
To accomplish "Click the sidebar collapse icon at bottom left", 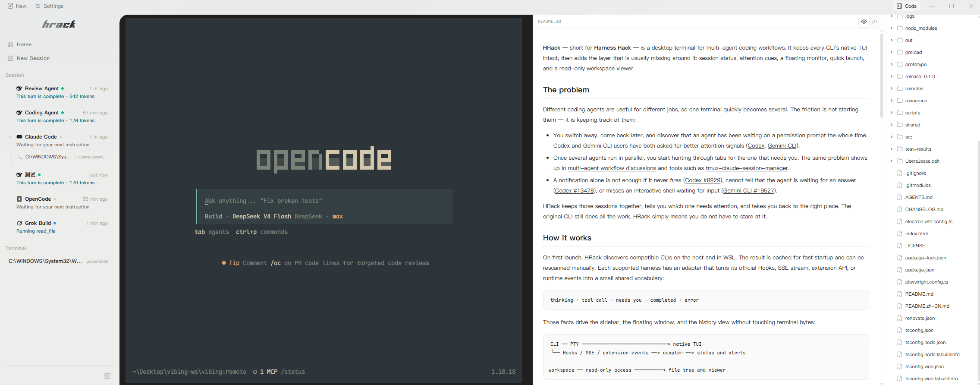I will [107, 376].
